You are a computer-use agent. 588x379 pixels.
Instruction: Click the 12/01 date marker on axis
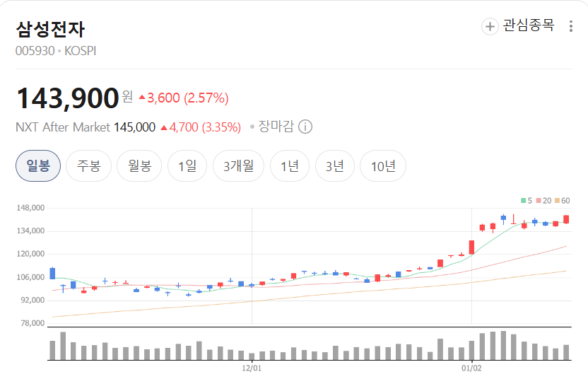(252, 368)
